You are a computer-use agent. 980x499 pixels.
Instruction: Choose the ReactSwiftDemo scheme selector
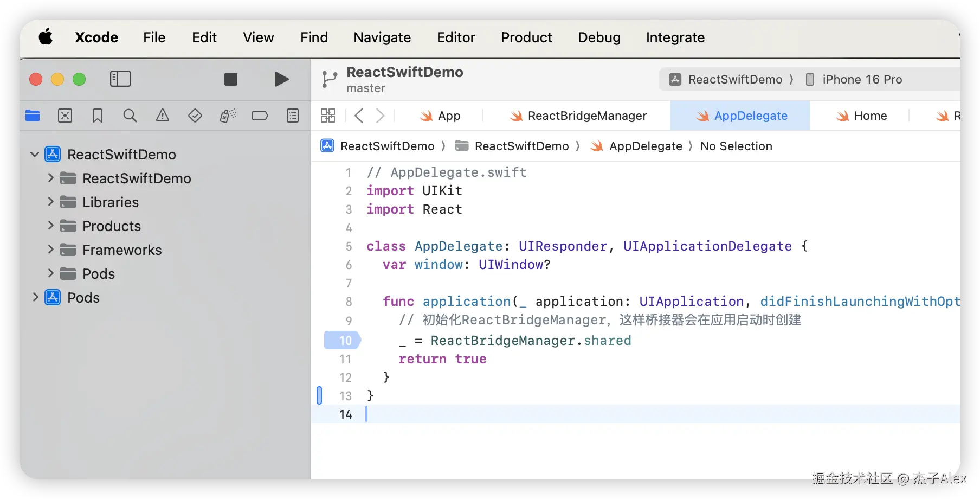pyautogui.click(x=726, y=80)
